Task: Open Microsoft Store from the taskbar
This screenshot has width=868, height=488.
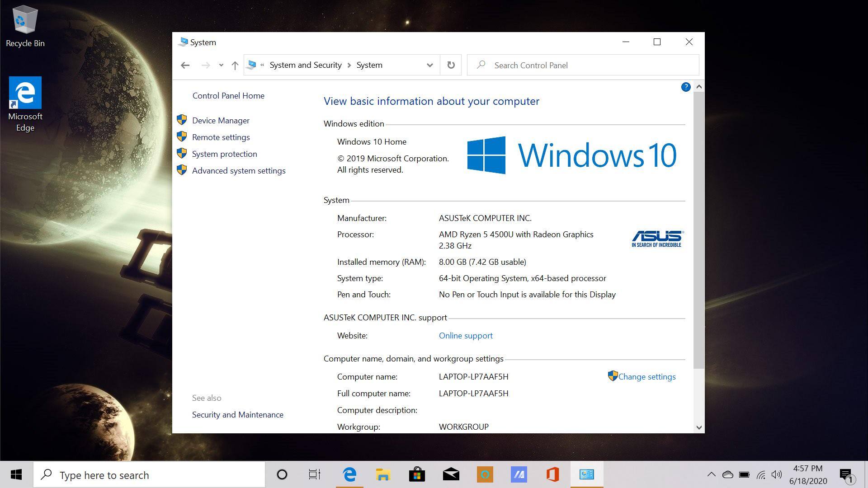Action: point(417,474)
